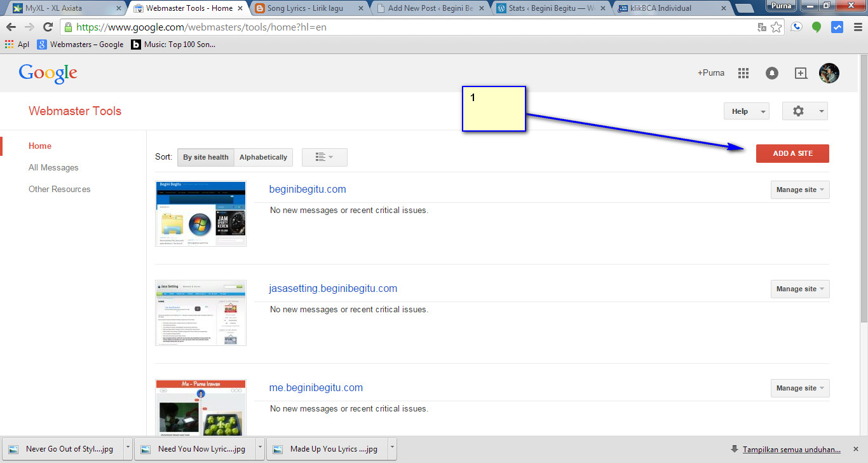The width and height of the screenshot is (868, 463).
Task: Click the blue phone extension icon
Action: (797, 27)
